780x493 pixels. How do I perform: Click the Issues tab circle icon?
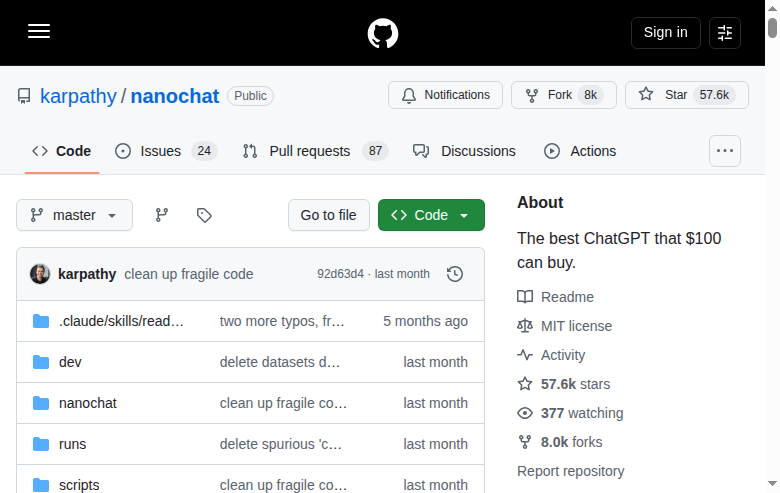123,151
